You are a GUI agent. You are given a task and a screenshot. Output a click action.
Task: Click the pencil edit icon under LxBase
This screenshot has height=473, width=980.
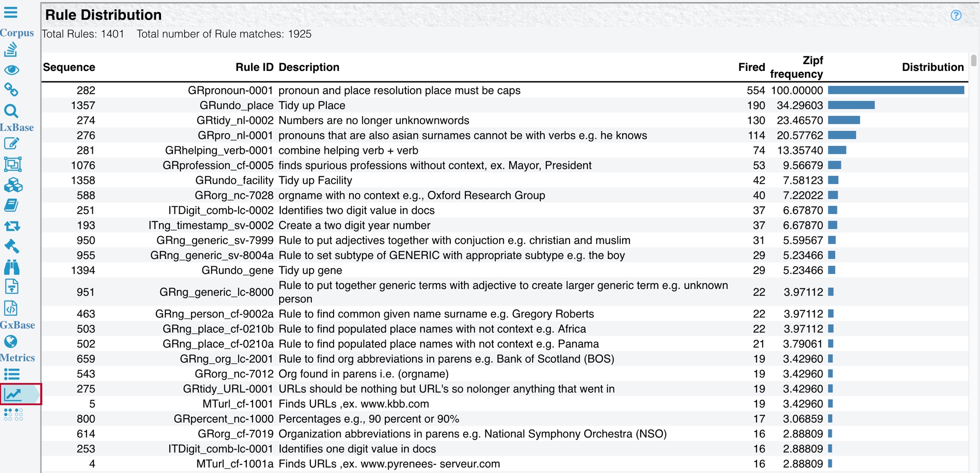[11, 144]
